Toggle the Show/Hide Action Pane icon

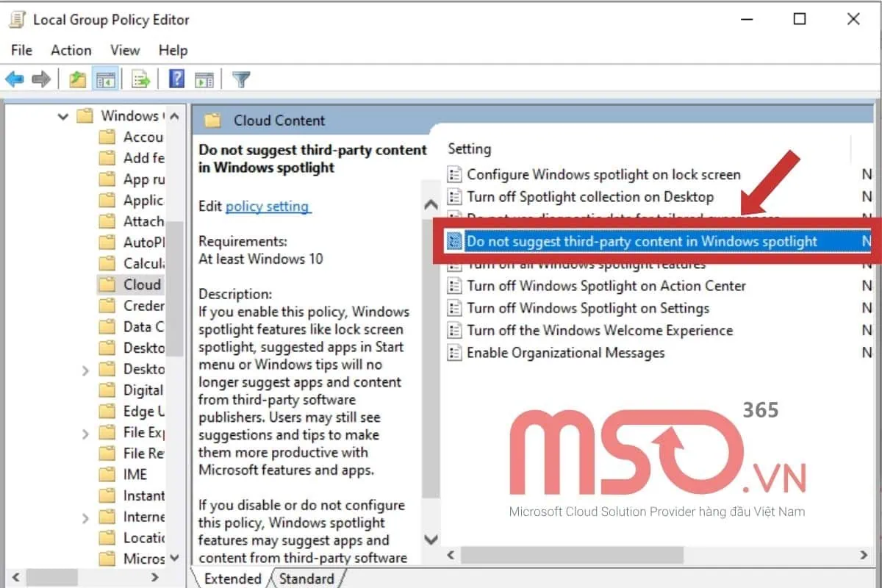click(204, 78)
